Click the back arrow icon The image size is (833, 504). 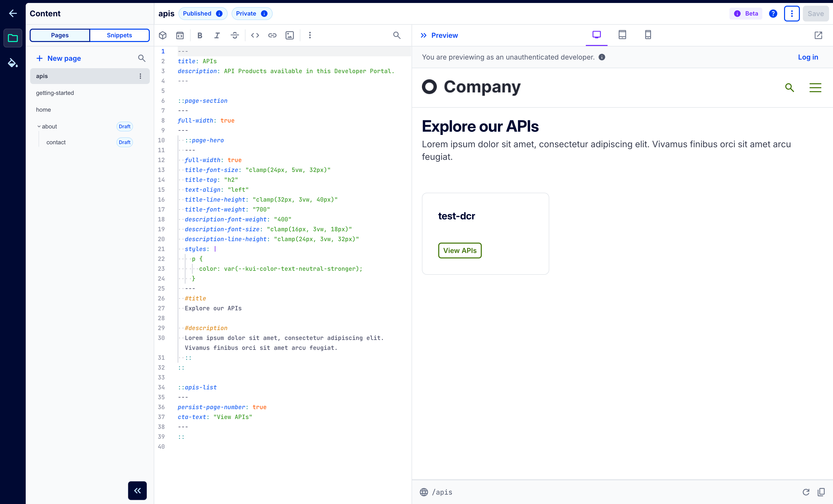coord(13,14)
